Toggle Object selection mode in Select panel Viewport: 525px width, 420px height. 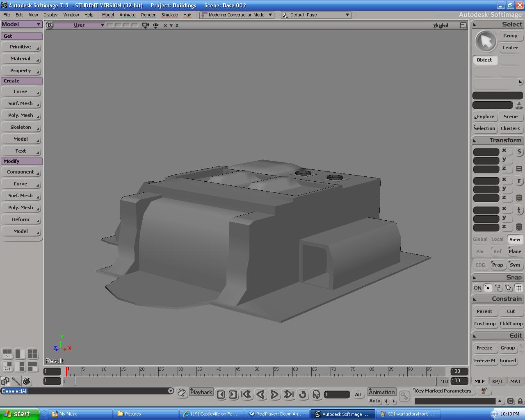[x=485, y=60]
